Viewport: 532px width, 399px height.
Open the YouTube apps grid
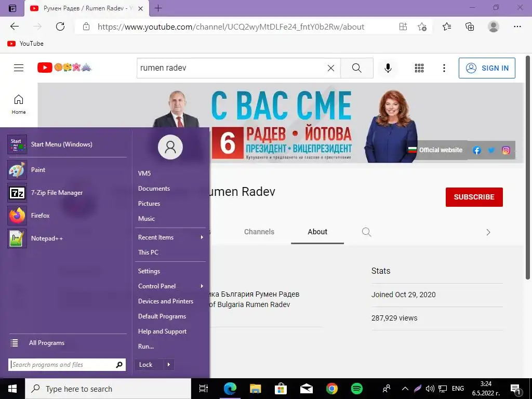tap(419, 68)
